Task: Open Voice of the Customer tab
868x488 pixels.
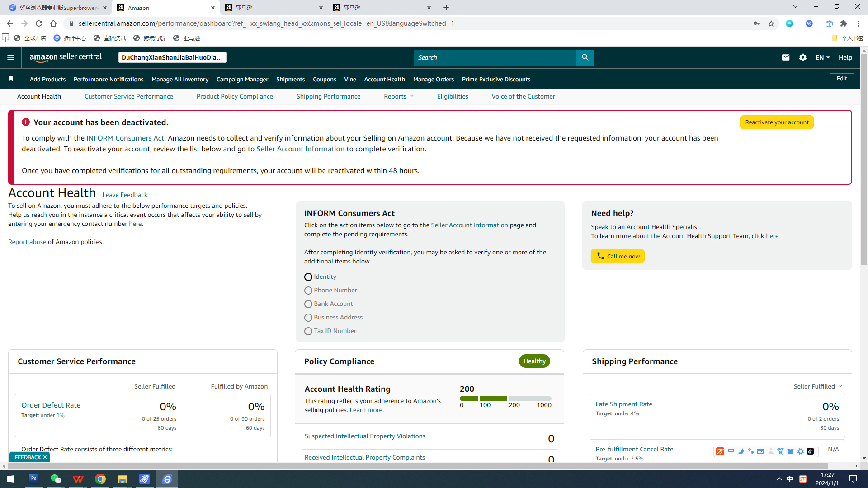Action: pos(523,96)
